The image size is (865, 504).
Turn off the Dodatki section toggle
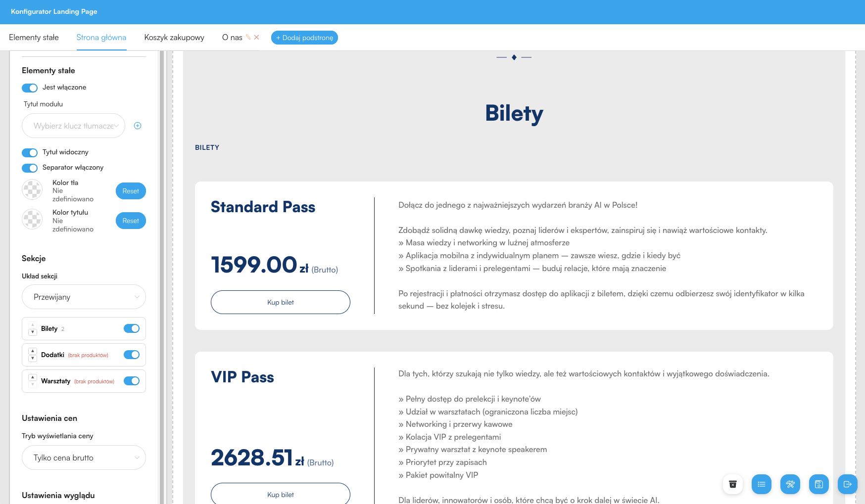pyautogui.click(x=132, y=355)
